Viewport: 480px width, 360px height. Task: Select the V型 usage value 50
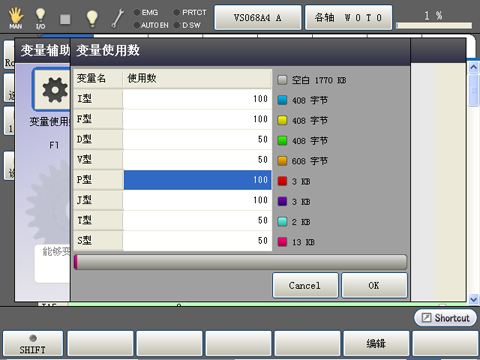(x=197, y=160)
